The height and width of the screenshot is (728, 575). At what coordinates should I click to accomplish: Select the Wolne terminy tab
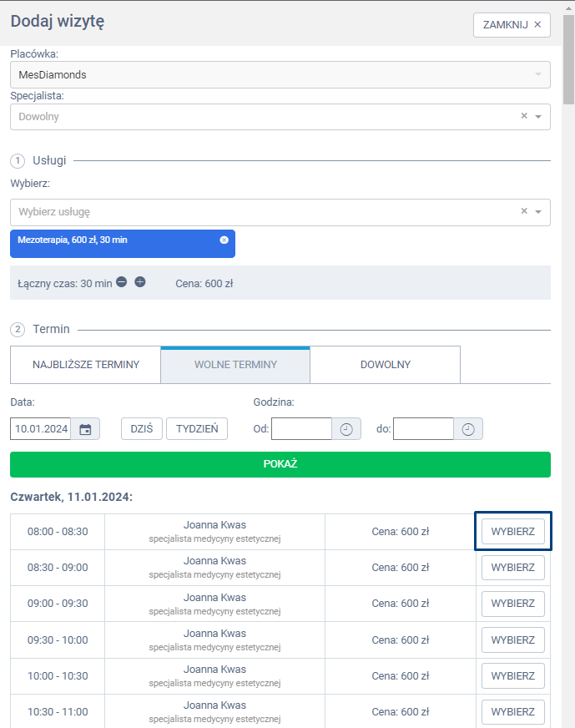tap(235, 365)
